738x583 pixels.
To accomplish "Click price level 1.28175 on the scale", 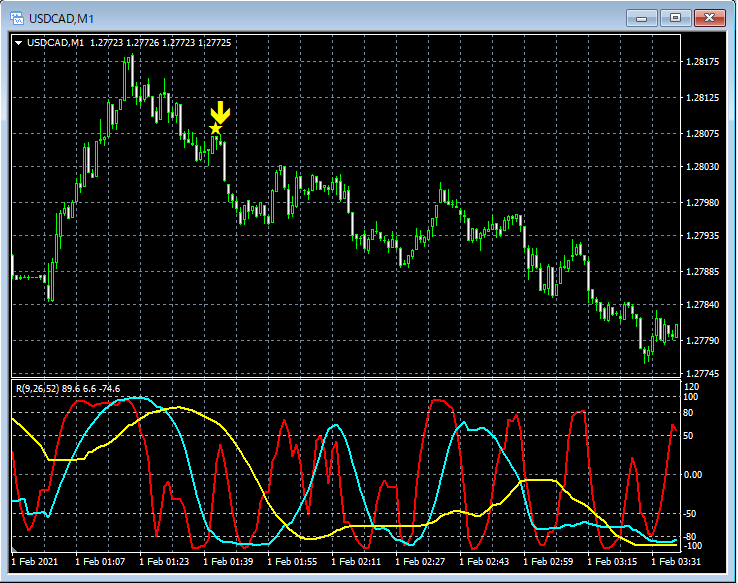I will point(702,62).
